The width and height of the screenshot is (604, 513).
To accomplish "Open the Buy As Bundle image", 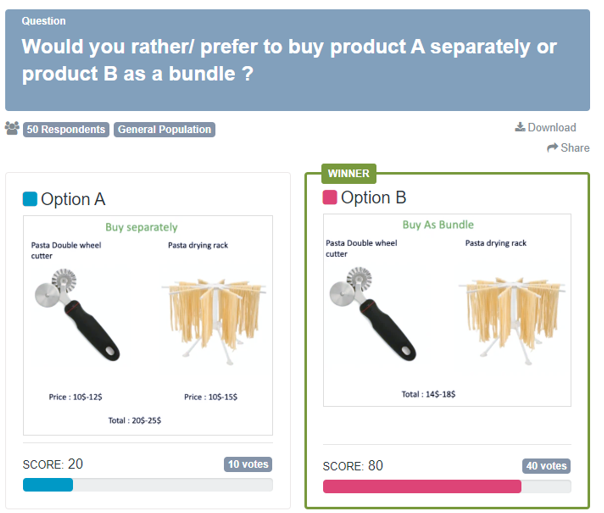I will pyautogui.click(x=448, y=310).
